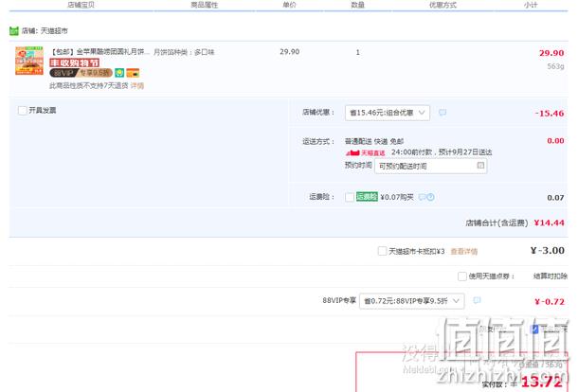Click the 月饼馅种类：多口味 attribute text
Viewport: 578px width, 392px height.
184,52
